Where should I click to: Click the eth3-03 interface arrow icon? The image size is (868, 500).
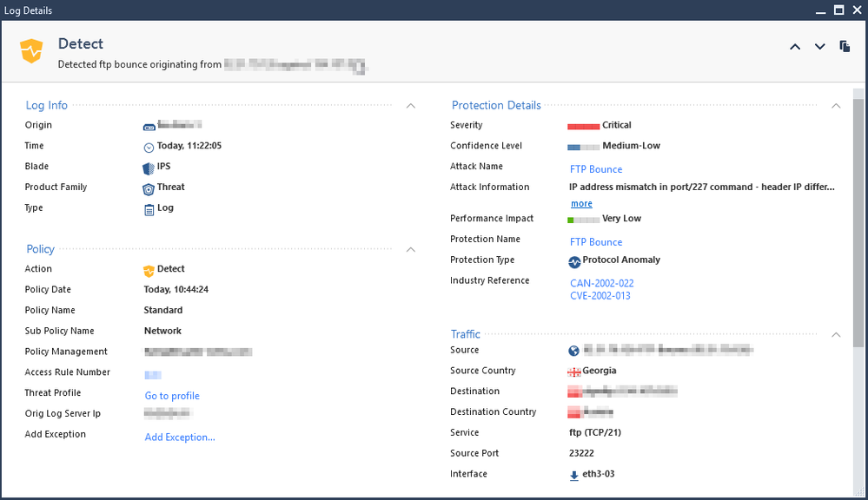pyautogui.click(x=574, y=475)
